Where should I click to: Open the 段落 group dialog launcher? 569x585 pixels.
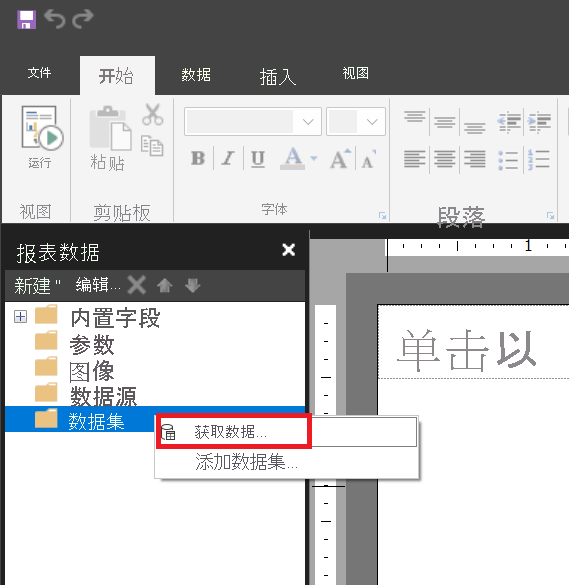click(x=550, y=215)
